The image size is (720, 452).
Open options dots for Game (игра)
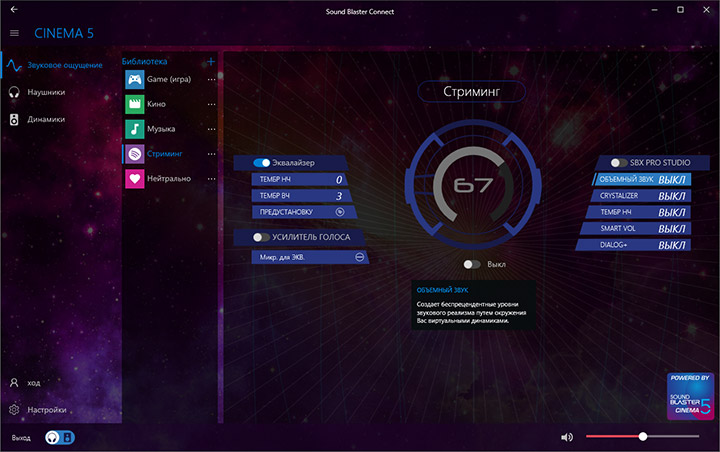point(211,79)
